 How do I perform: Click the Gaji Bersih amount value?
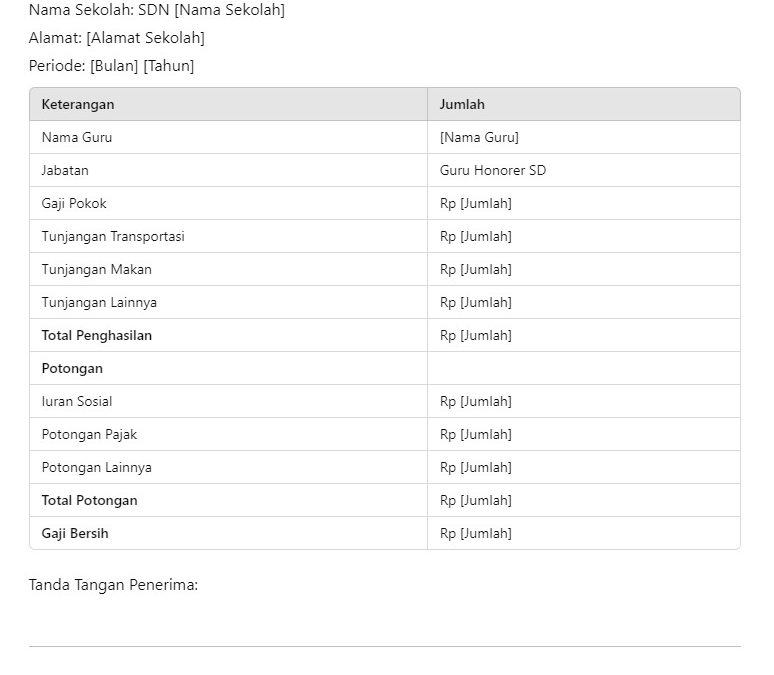pyautogui.click(x=476, y=533)
